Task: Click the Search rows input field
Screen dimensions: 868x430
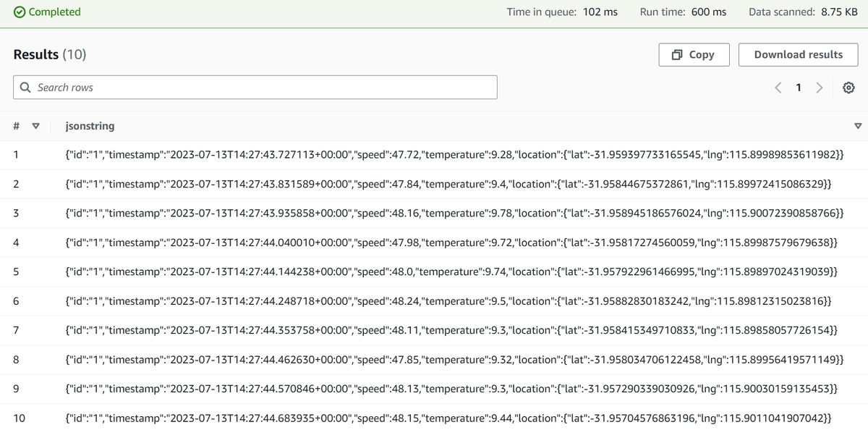Action: [x=253, y=87]
